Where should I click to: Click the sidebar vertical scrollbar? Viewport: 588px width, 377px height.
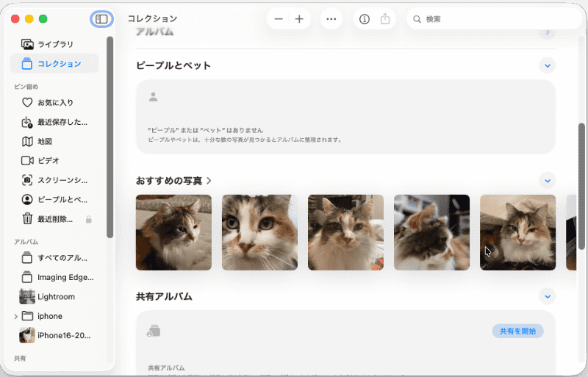click(110, 137)
